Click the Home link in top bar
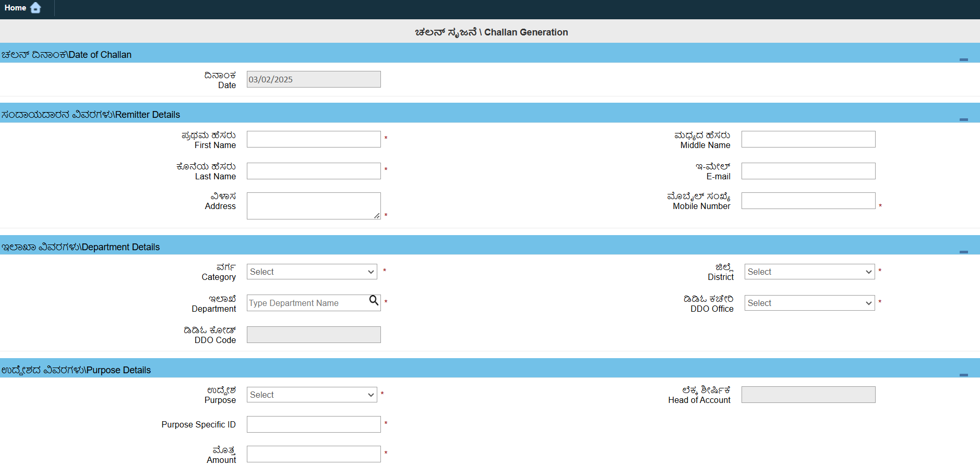 click(16, 8)
